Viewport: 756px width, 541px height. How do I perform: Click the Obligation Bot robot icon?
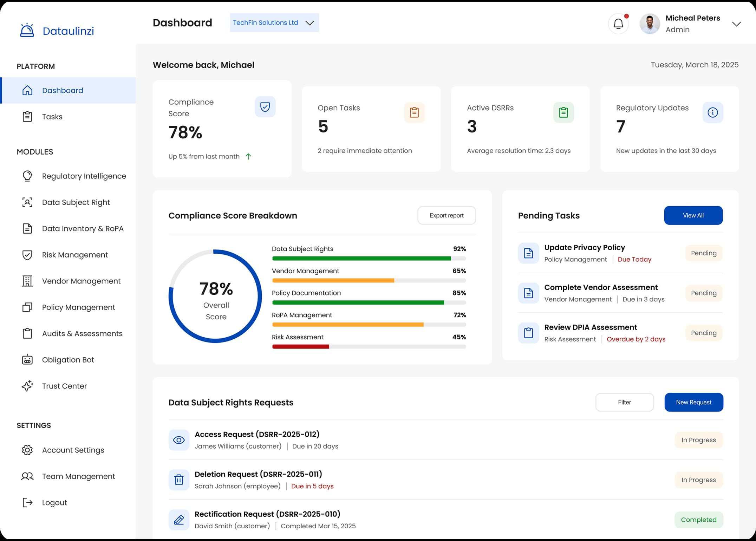coord(27,360)
